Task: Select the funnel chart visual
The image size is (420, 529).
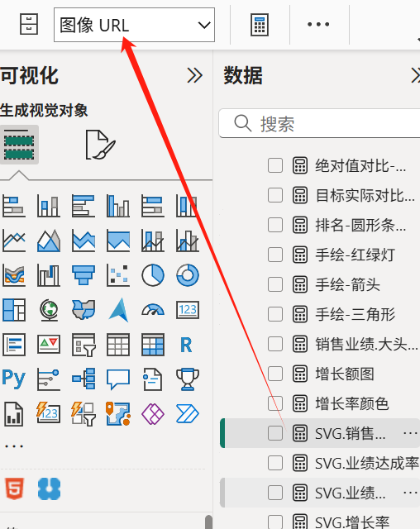Action: (x=84, y=275)
